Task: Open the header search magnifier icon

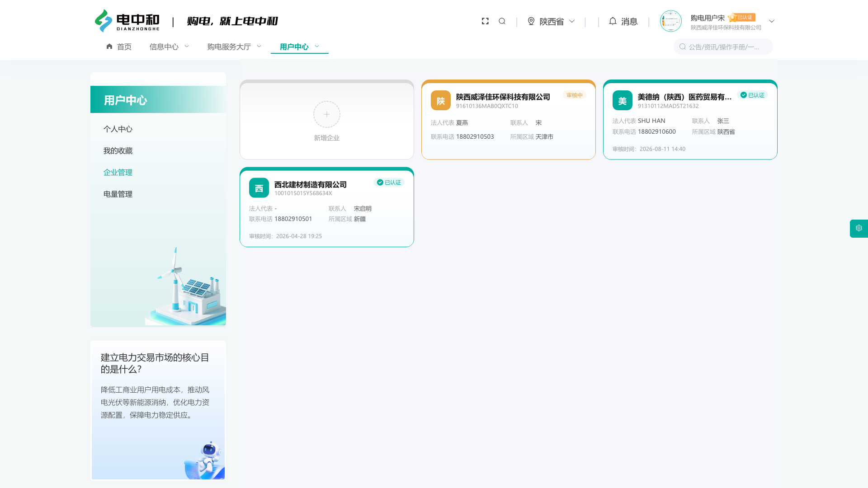Action: [x=502, y=21]
